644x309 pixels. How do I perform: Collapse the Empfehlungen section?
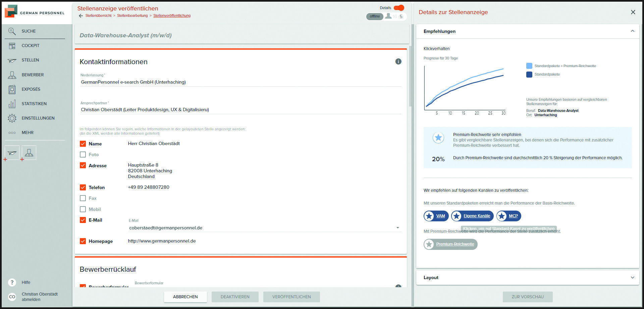point(633,31)
